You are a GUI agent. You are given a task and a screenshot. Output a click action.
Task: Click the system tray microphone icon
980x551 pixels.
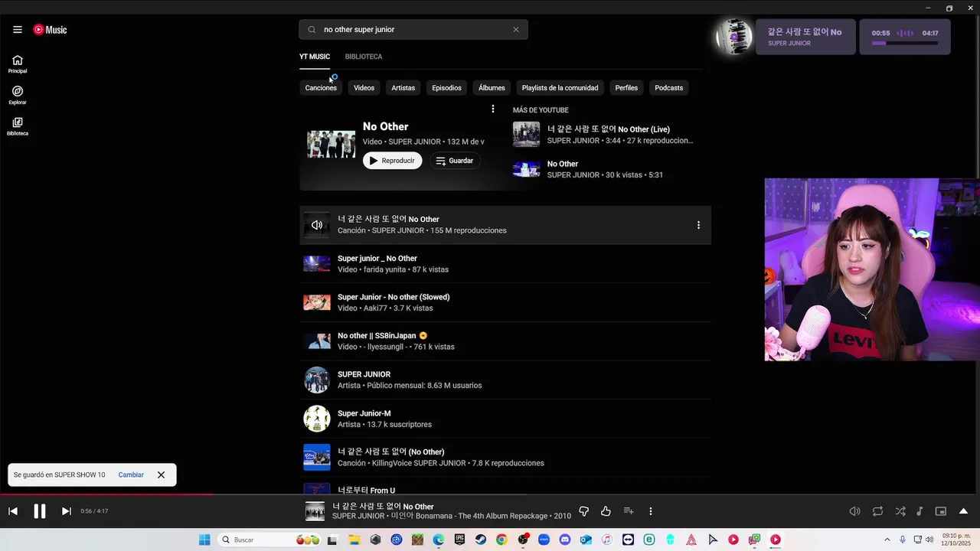[903, 540]
